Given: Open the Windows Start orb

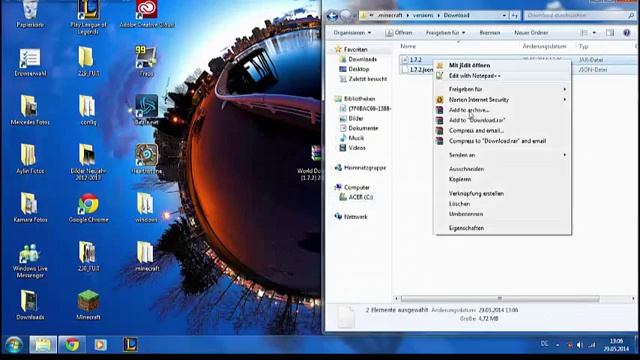Looking at the screenshot, I should pyautogui.click(x=13, y=345).
